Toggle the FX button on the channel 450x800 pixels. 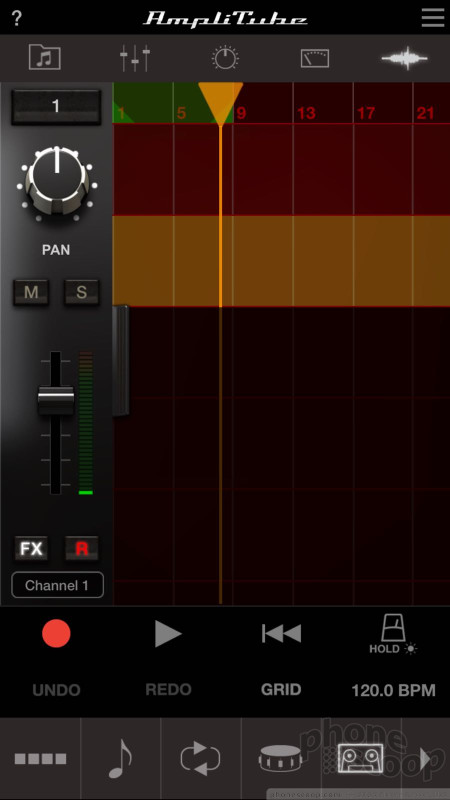pos(31,549)
